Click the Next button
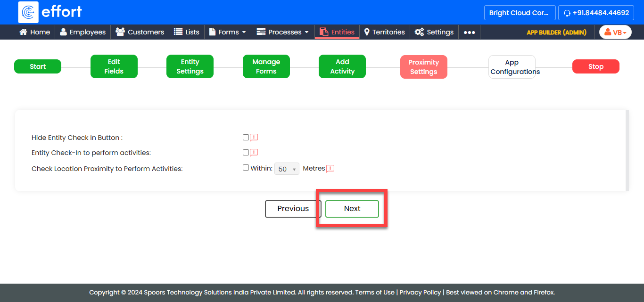This screenshot has height=302, width=644. [352, 209]
